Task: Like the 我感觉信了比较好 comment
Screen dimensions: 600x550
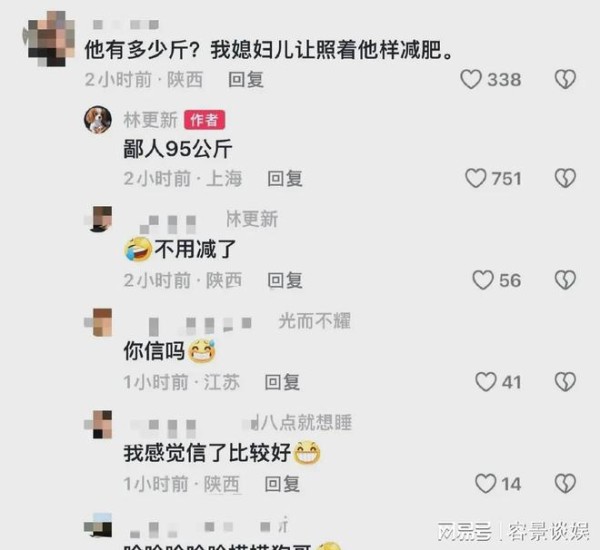Action: [486, 484]
